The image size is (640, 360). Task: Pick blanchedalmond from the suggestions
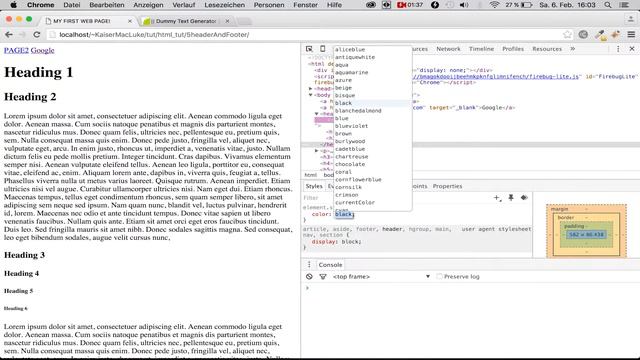point(372,111)
